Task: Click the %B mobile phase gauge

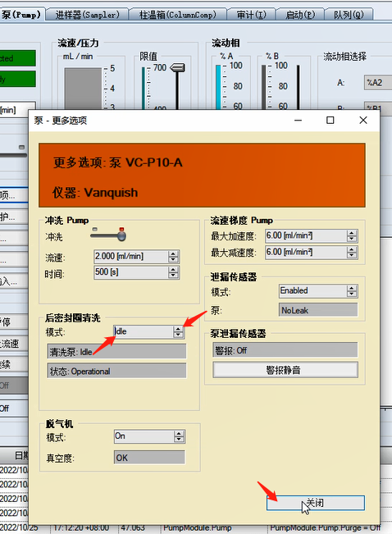Action: 263,87
